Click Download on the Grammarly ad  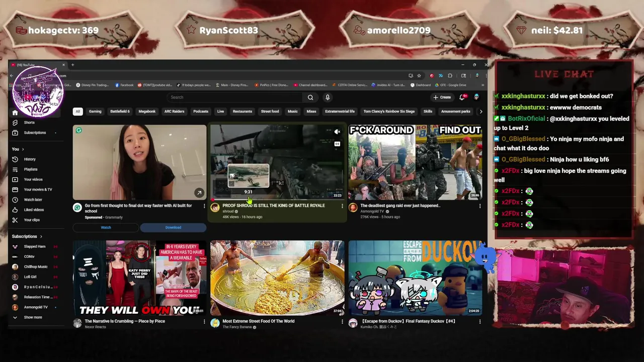[173, 228]
